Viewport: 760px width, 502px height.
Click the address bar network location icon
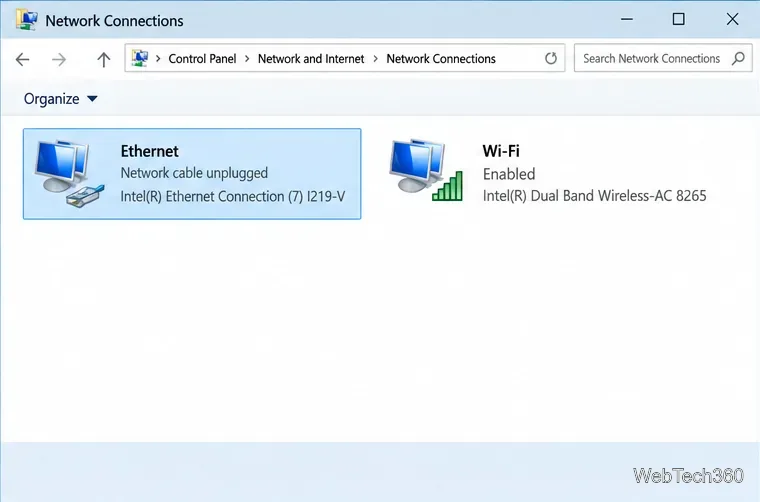[x=140, y=58]
